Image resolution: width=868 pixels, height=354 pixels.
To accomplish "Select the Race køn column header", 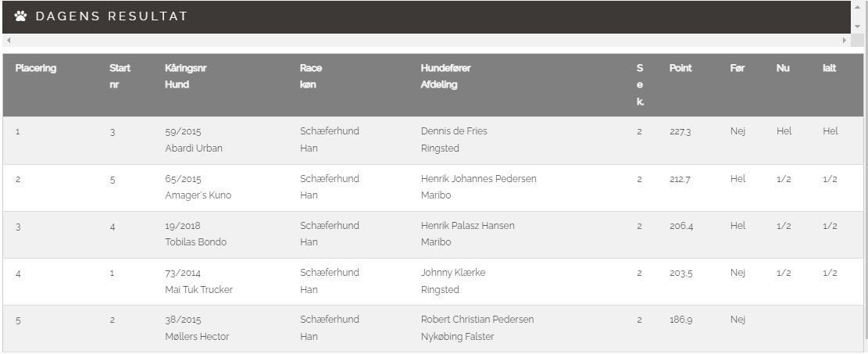I will pos(310,77).
